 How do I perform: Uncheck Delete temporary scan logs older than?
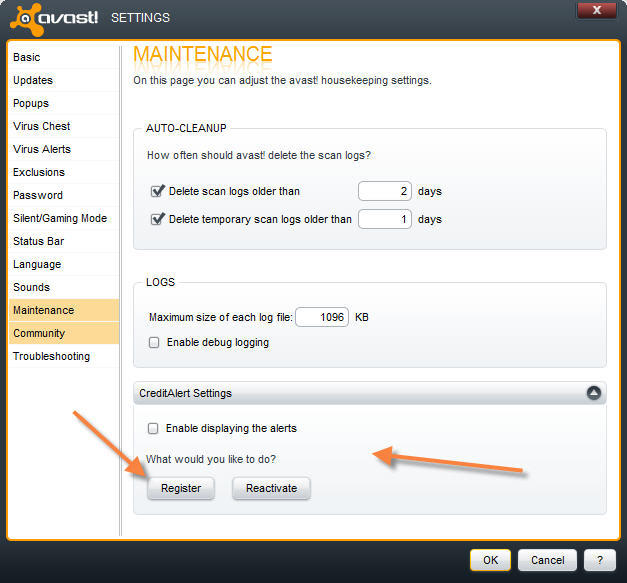(158, 219)
